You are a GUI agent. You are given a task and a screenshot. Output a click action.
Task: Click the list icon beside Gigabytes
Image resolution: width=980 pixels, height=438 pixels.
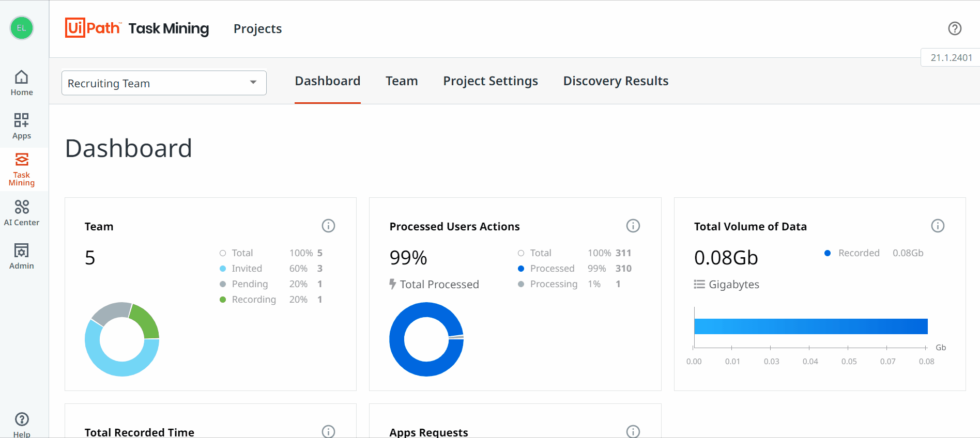pyautogui.click(x=699, y=284)
